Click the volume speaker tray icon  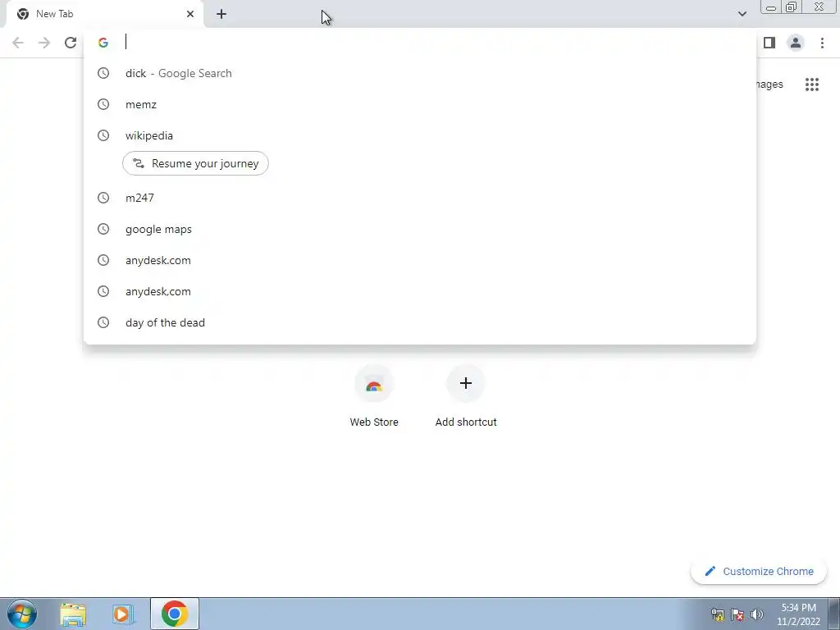coord(757,614)
